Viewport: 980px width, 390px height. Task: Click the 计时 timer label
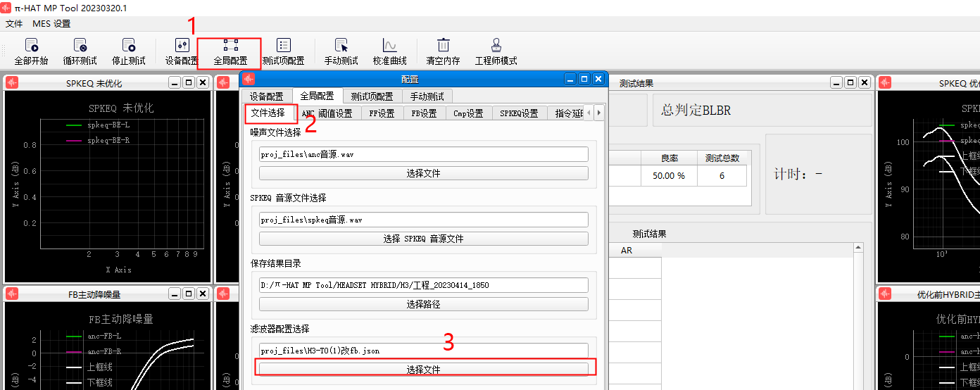coord(798,174)
